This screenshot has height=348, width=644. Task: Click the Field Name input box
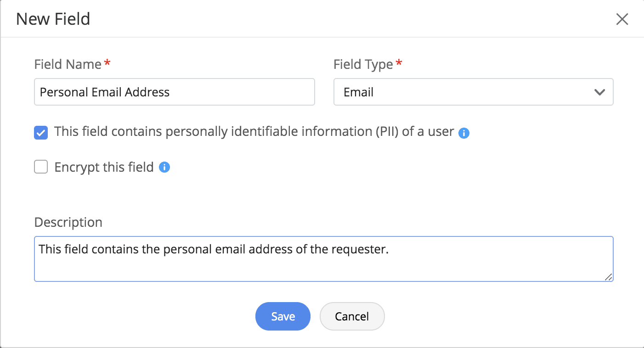[175, 92]
